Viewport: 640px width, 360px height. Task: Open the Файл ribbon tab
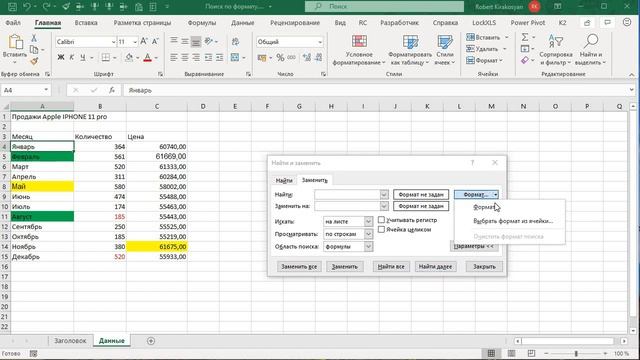click(x=13, y=23)
